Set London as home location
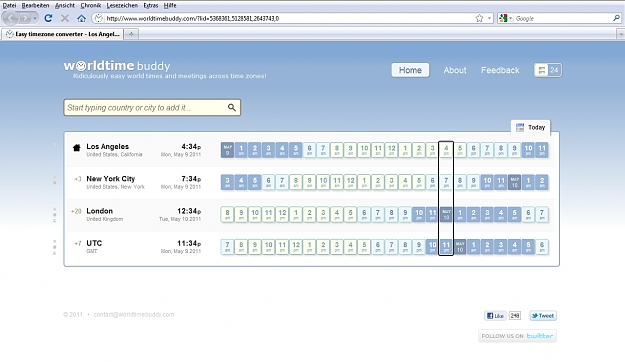Image resolution: width=625 pixels, height=362 pixels. pos(55,215)
